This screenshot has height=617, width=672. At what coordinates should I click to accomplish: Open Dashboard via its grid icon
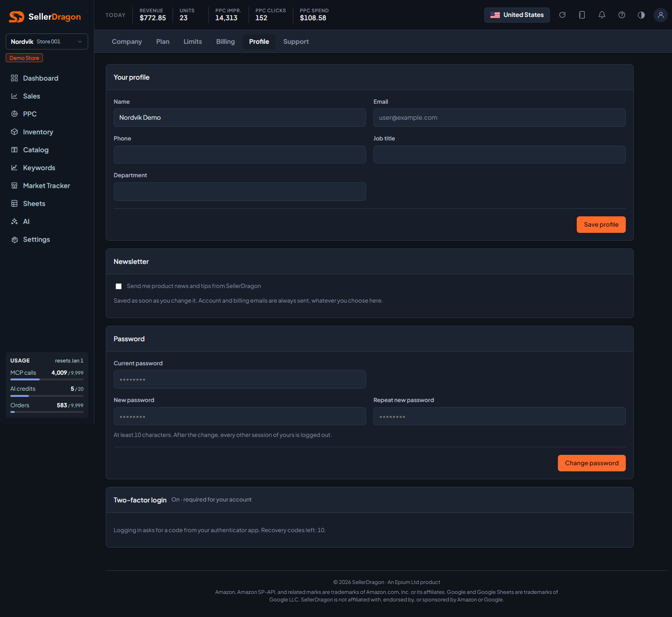click(15, 78)
